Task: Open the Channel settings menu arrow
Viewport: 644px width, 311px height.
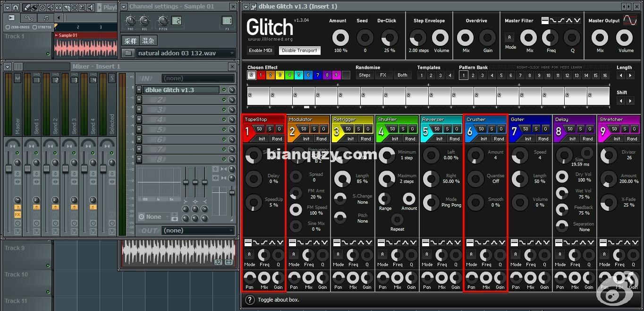Action: coord(124,7)
